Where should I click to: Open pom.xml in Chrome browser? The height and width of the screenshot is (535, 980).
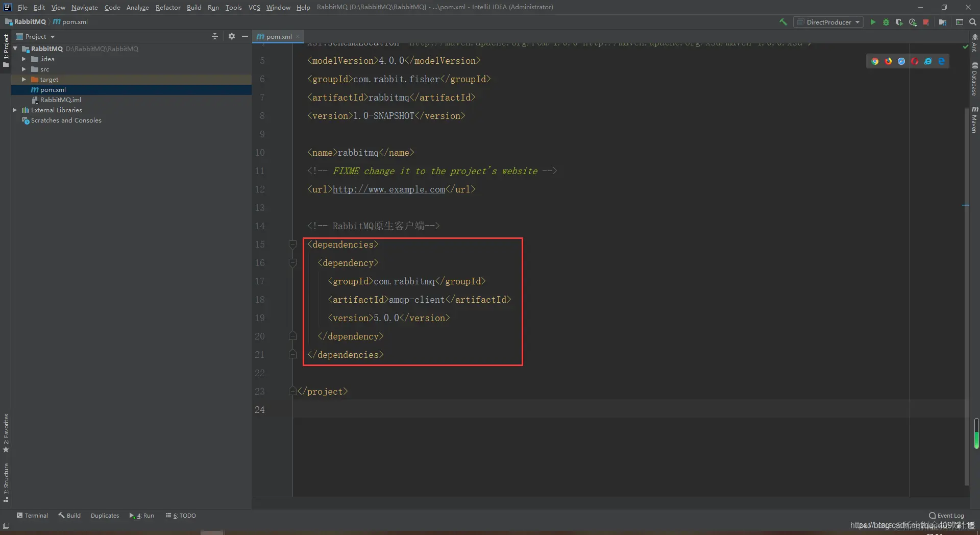875,61
